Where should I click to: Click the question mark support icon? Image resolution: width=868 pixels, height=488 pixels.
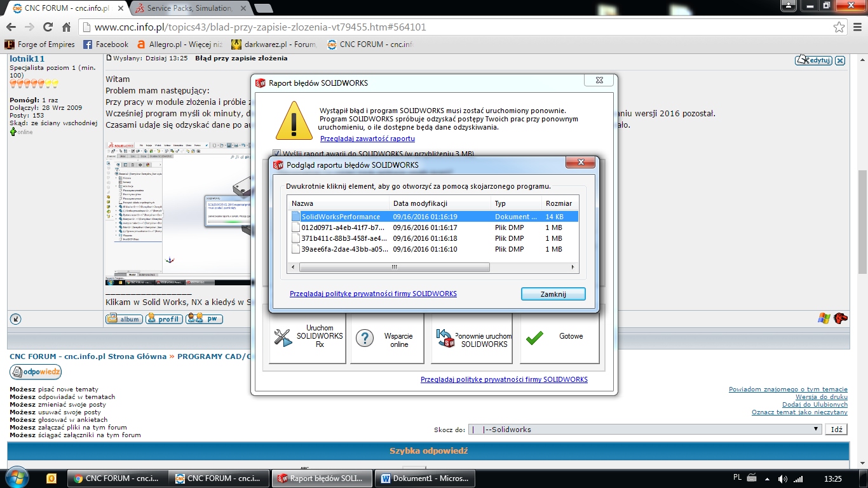point(364,337)
